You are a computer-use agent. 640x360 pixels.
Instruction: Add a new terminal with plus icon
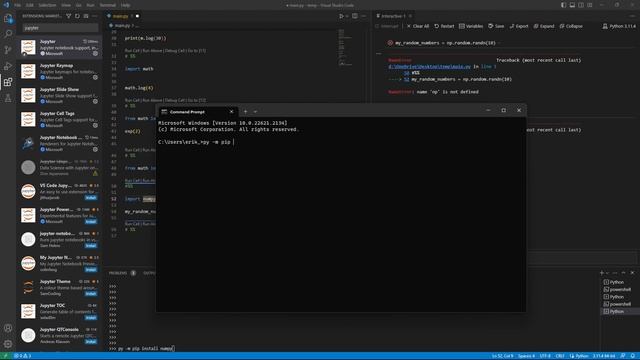tap(602, 273)
